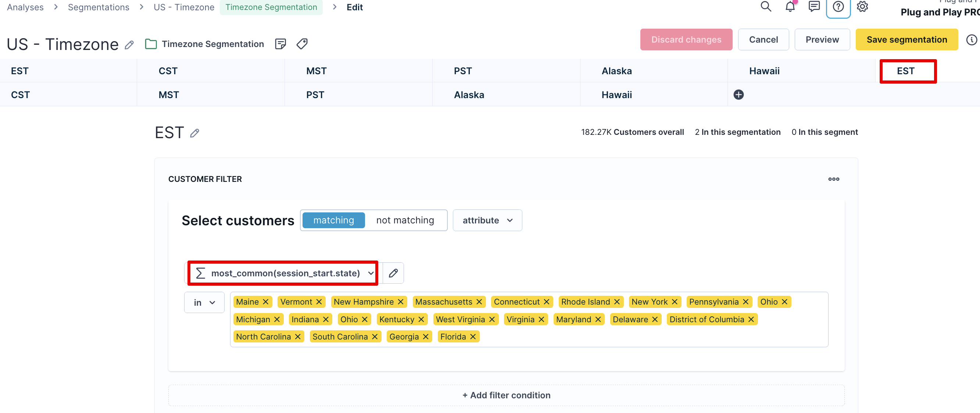Open the settings gear icon
Image resolution: width=980 pixels, height=413 pixels.
(862, 7)
